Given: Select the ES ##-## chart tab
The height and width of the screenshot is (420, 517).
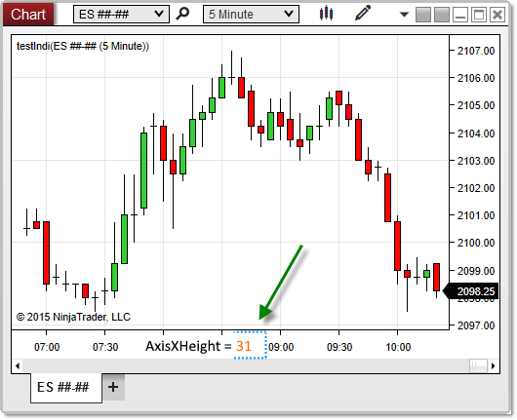Looking at the screenshot, I should [66, 388].
